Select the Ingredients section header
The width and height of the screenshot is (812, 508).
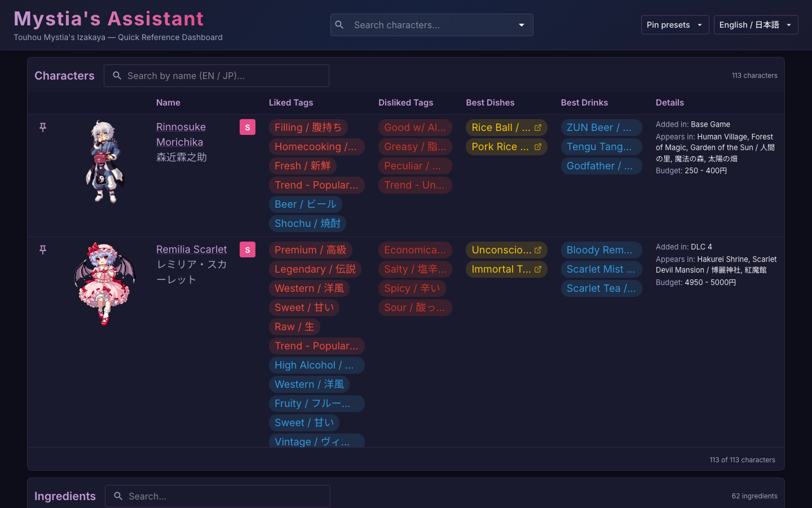[x=65, y=496]
